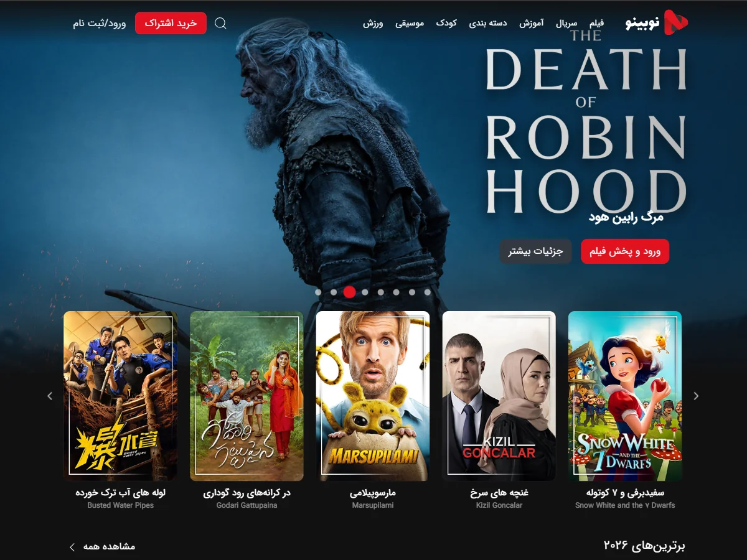This screenshot has height=560, width=747.
Task: Click the title سفیدبرفی و ۷ کوتوله
Action: [625, 493]
